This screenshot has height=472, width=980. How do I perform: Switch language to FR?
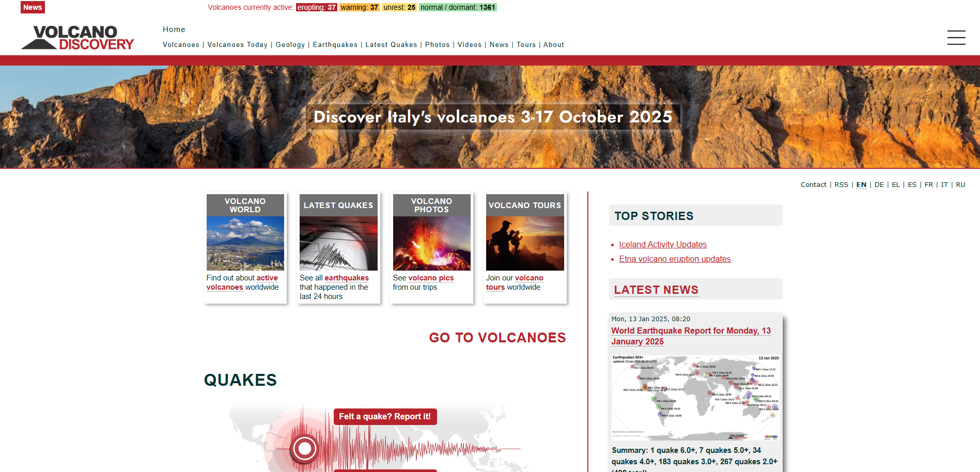coord(928,185)
